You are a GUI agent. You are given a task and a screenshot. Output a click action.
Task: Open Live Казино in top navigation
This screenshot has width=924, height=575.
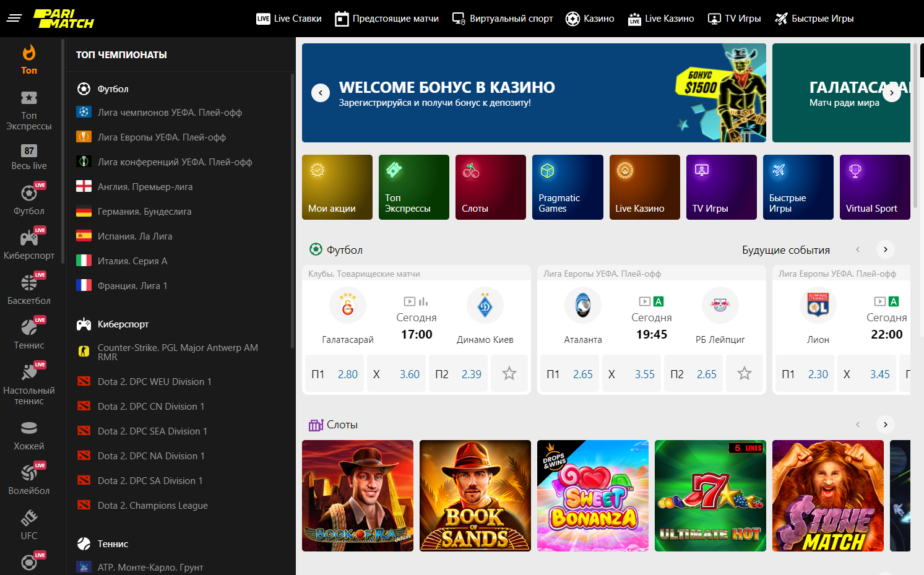(661, 19)
